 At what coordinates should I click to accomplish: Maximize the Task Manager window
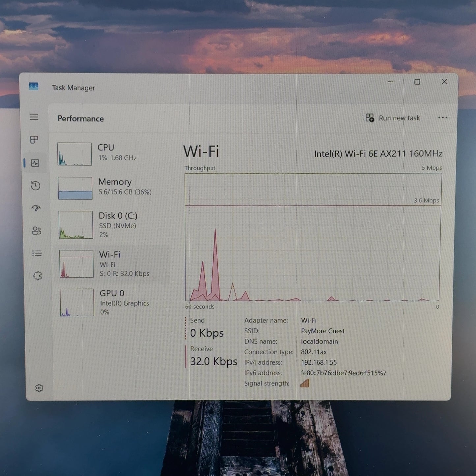417,82
